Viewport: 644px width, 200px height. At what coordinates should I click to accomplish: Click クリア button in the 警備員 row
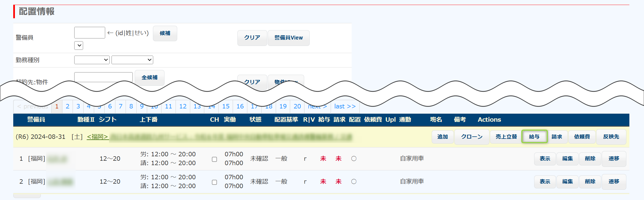[x=252, y=38]
